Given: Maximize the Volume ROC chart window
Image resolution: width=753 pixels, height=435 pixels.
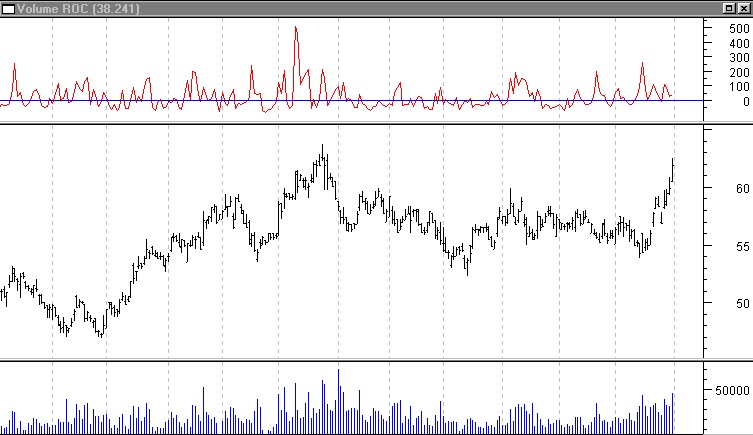Looking at the screenshot, I should point(729,8).
